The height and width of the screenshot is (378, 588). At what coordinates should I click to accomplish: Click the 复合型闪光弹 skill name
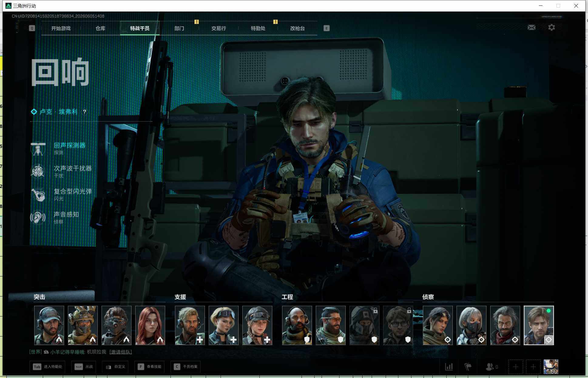(x=73, y=192)
